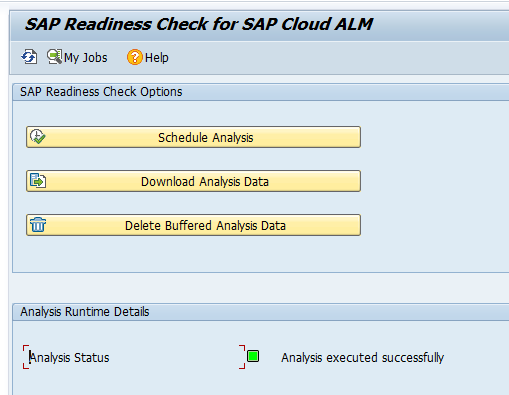Click the trash can icon
The width and height of the screenshot is (509, 395).
click(38, 225)
